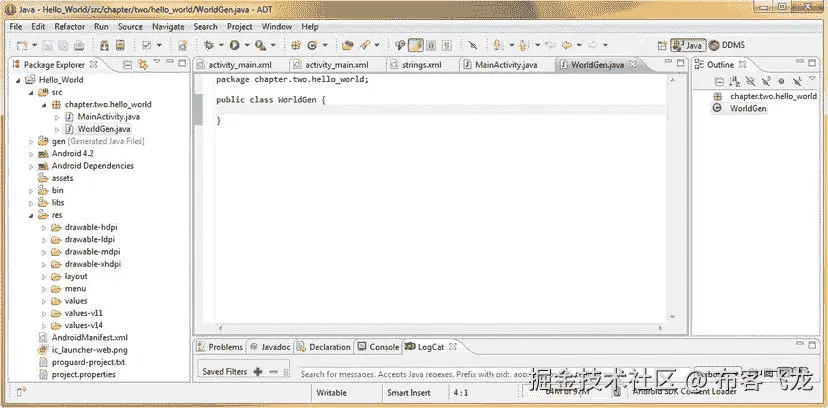Toggle Hide Local Types in Outline

(x=797, y=81)
